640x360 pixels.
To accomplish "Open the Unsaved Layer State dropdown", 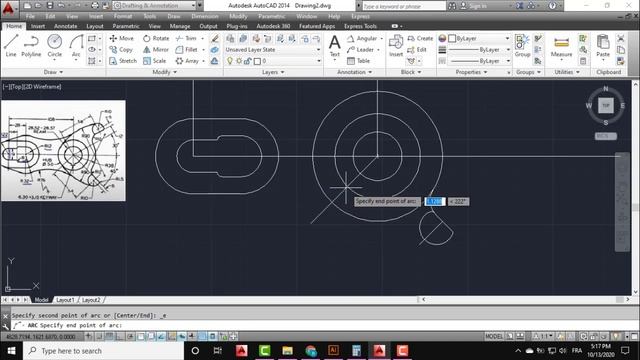I will coord(273,49).
